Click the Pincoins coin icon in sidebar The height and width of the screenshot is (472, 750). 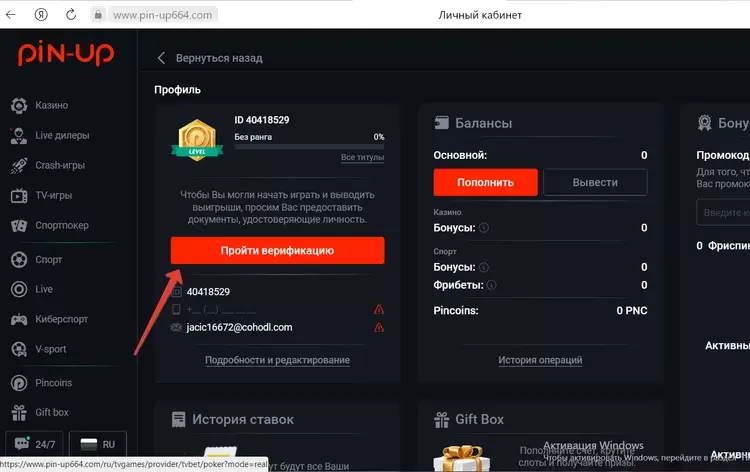[x=19, y=383]
